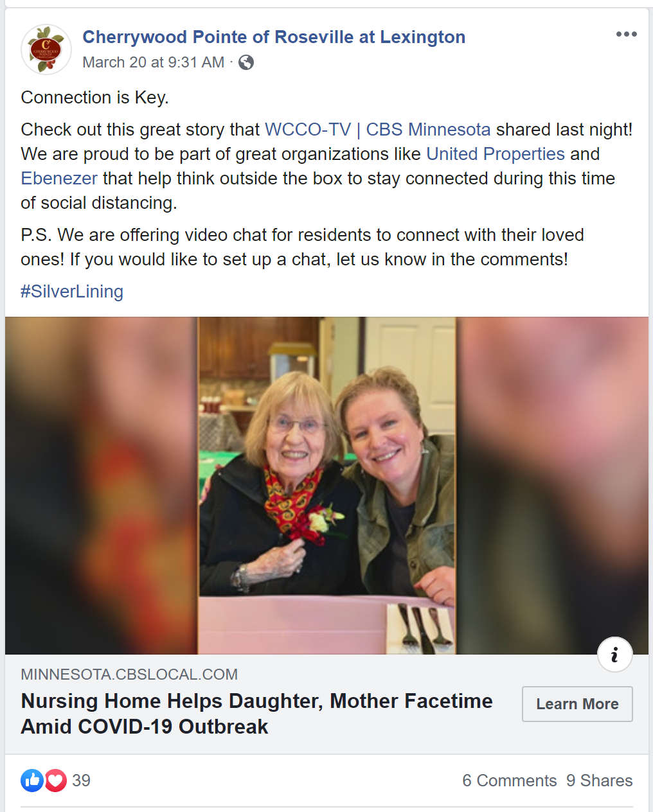Click the info icon on article image
The image size is (653, 812).
pyautogui.click(x=615, y=655)
